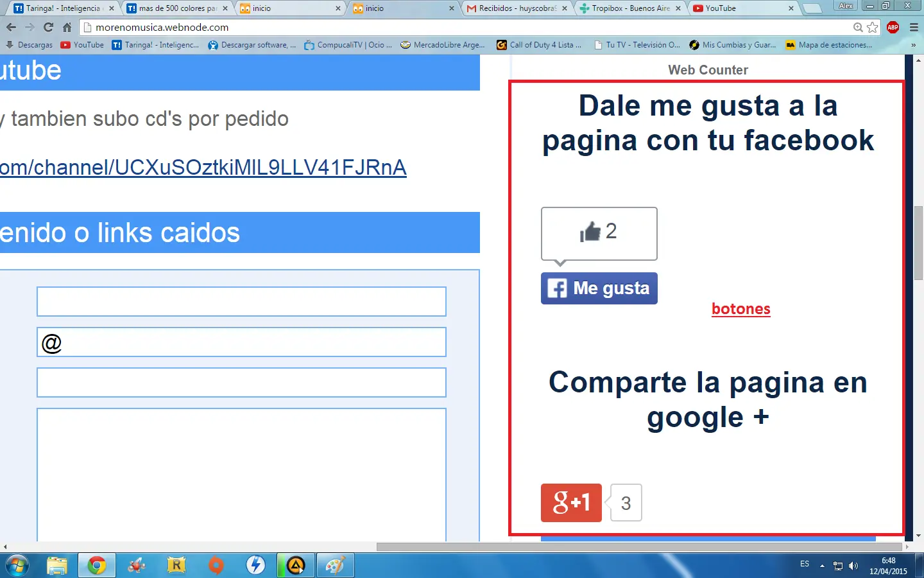Click the email field with @ symbol
The height and width of the screenshot is (578, 924).
241,342
